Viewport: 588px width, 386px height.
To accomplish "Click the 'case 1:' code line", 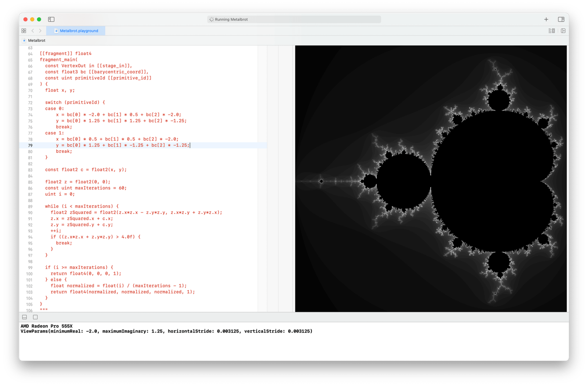I will pos(54,133).
